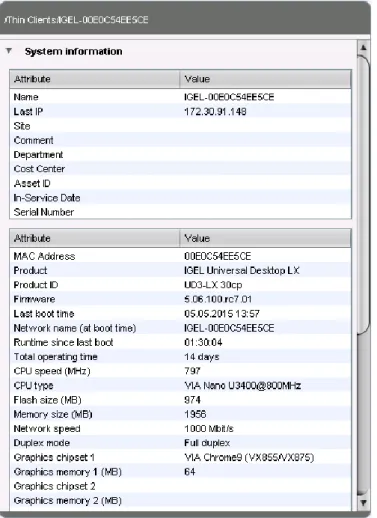Select value 14 days
Screen dimensions: 377x518
click(x=202, y=357)
